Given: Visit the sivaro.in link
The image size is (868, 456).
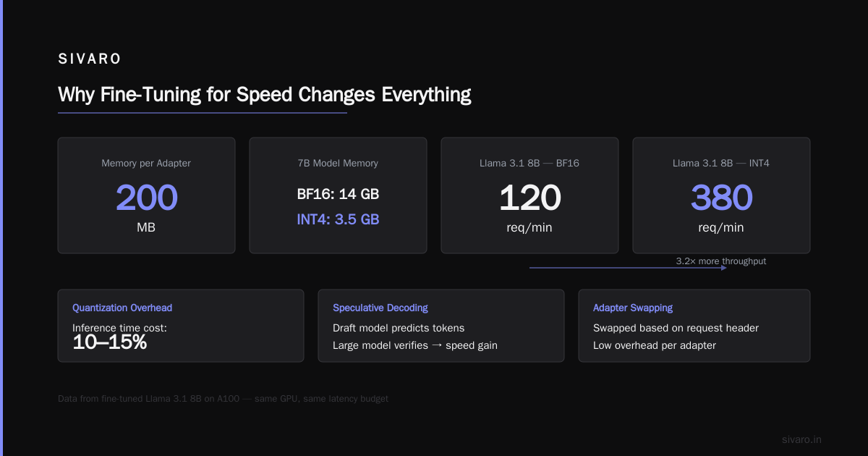Looking at the screenshot, I should [x=802, y=439].
